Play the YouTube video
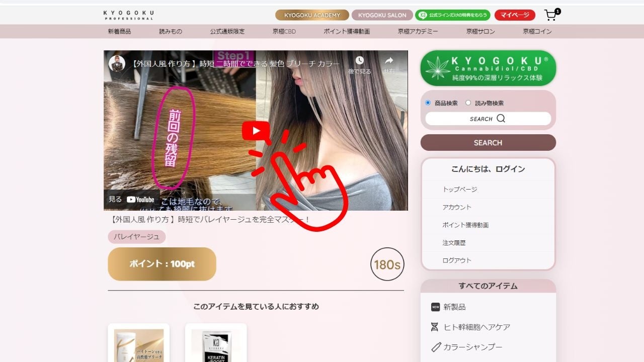644x362 pixels. [256, 131]
